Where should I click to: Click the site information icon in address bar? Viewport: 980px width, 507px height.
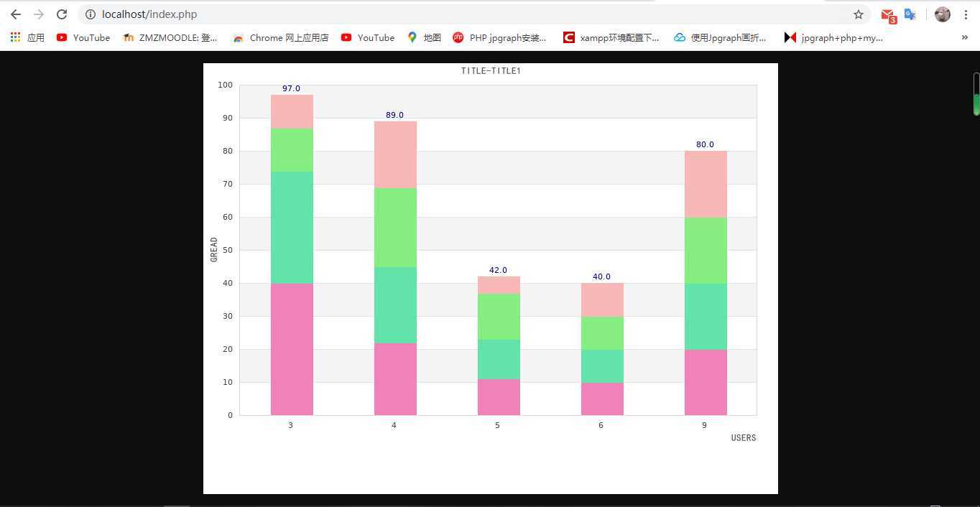[91, 14]
